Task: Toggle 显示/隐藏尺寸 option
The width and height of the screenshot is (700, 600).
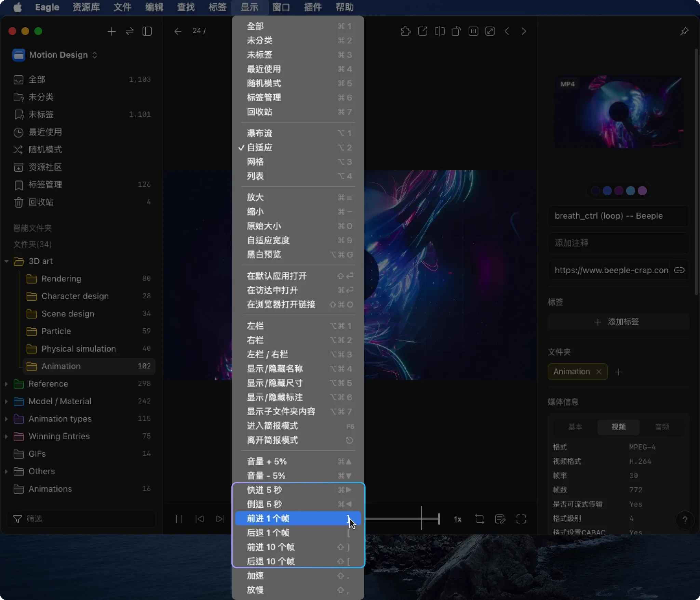Action: point(298,383)
